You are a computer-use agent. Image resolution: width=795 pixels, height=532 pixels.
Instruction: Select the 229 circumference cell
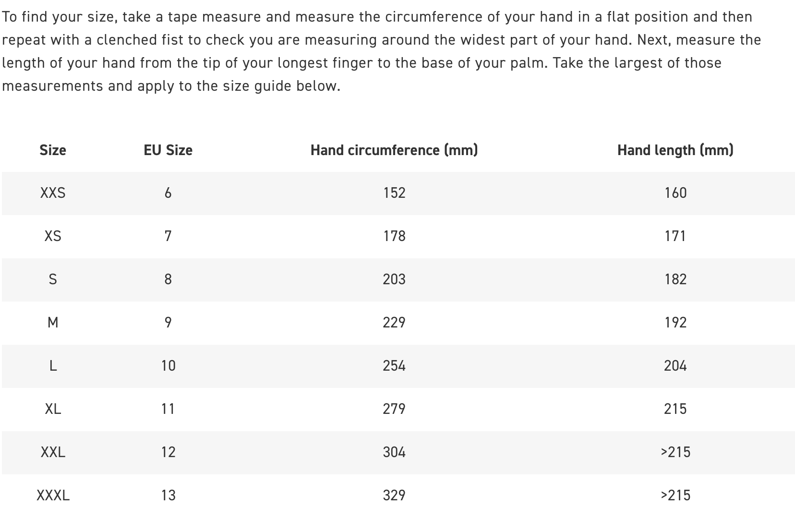tap(394, 323)
